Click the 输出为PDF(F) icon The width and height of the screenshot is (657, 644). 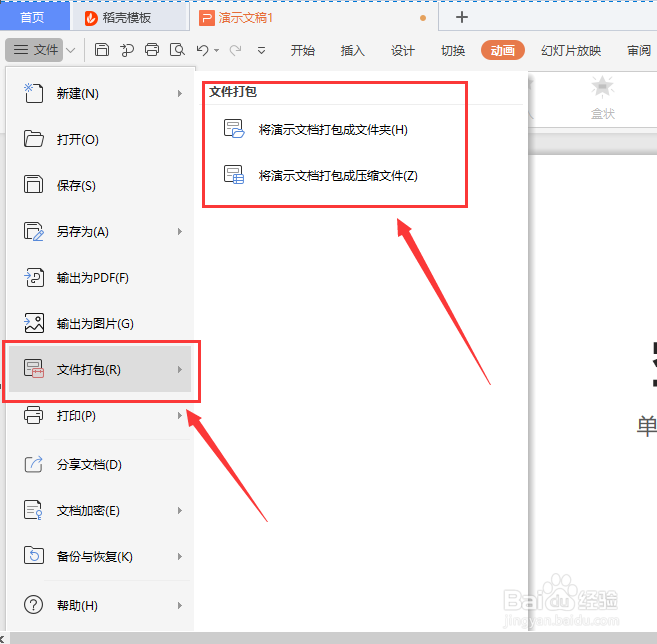point(34,277)
